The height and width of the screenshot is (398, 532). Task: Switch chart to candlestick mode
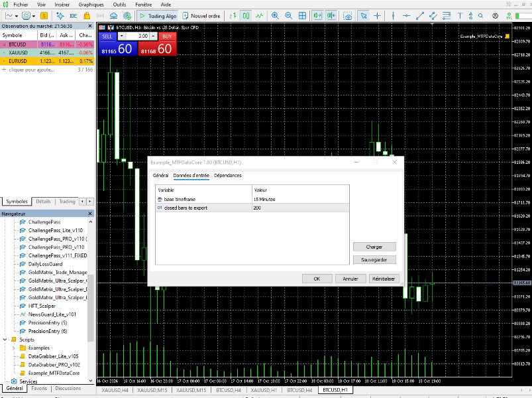click(246, 16)
